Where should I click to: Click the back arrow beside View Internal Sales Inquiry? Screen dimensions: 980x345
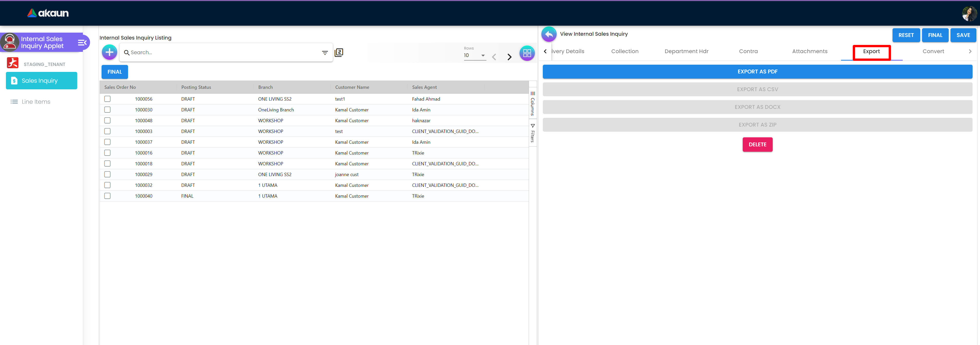(548, 34)
